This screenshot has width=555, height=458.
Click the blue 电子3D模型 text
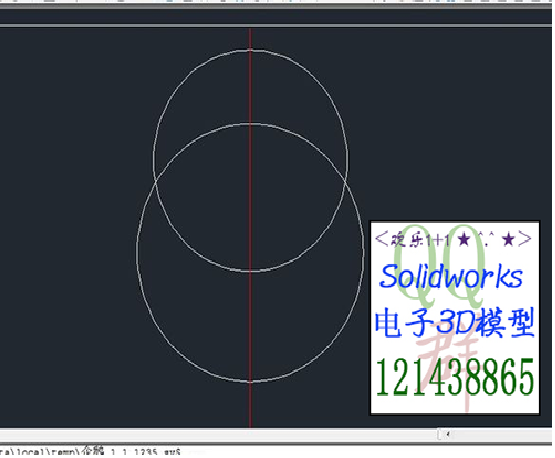[x=454, y=323]
